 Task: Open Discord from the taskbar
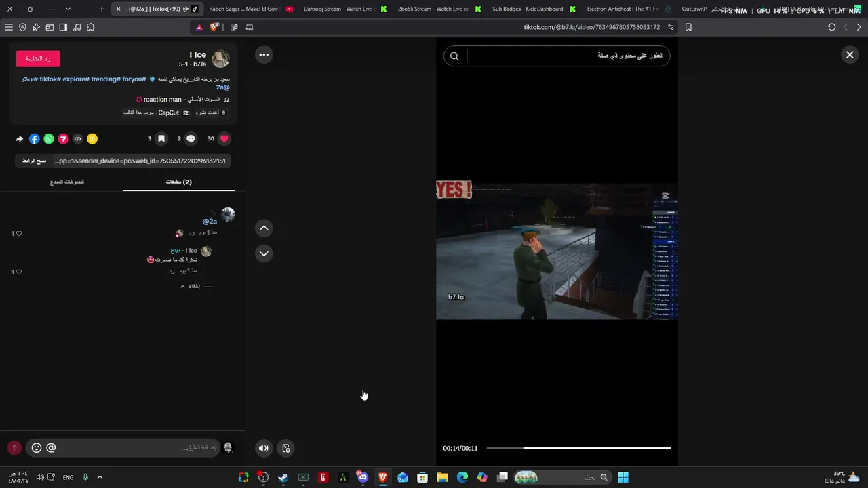click(363, 477)
